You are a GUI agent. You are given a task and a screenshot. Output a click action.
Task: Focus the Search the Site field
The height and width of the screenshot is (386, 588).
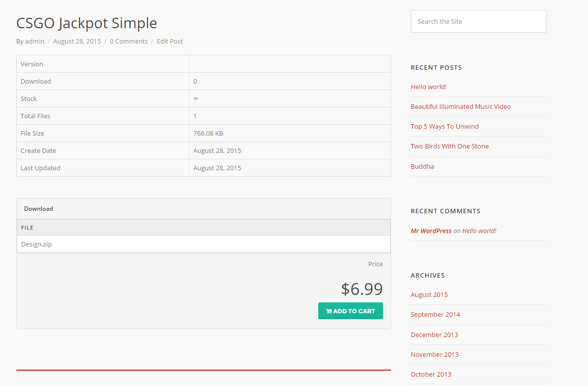pyautogui.click(x=479, y=21)
